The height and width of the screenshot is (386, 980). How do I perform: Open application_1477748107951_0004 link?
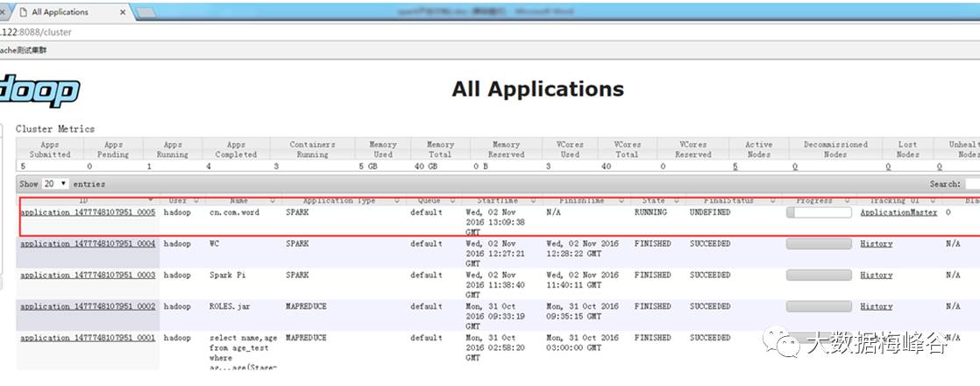tap(88, 244)
